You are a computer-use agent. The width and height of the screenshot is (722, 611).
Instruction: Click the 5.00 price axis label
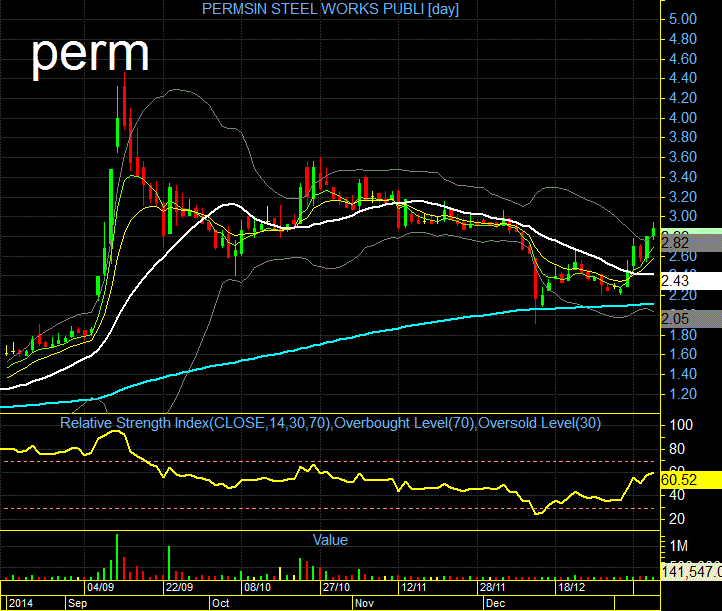pos(682,19)
